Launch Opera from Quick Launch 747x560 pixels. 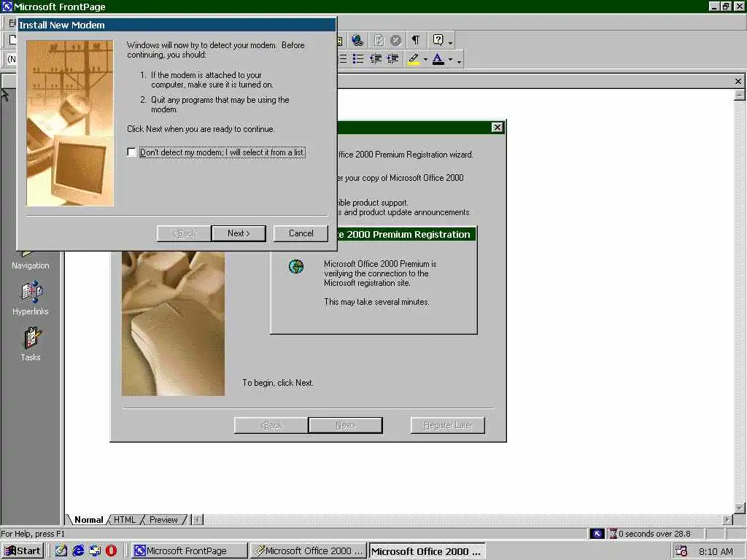click(x=111, y=551)
